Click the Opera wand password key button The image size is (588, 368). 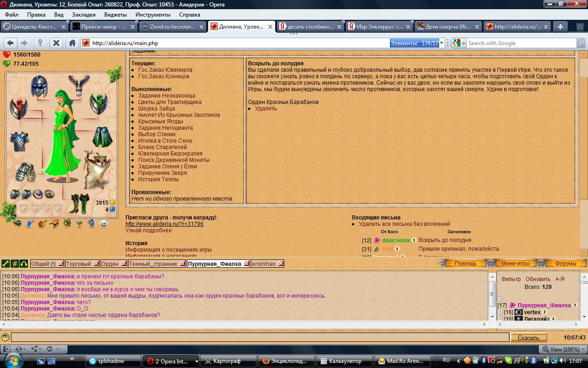pos(40,43)
